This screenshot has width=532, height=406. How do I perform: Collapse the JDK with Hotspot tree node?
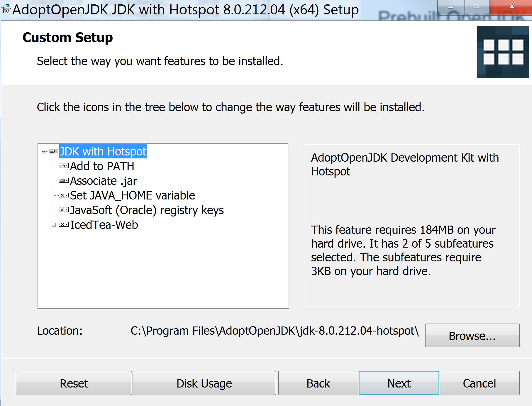(44, 152)
